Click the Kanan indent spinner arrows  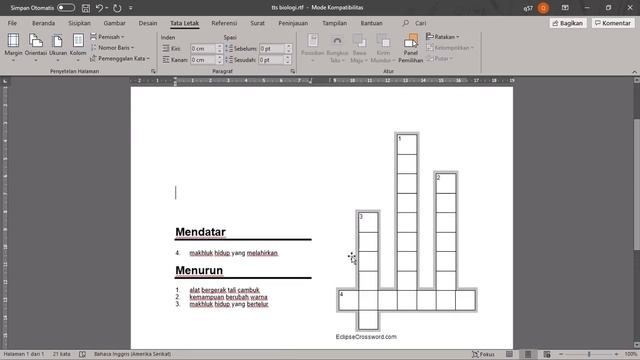pyautogui.click(x=220, y=60)
